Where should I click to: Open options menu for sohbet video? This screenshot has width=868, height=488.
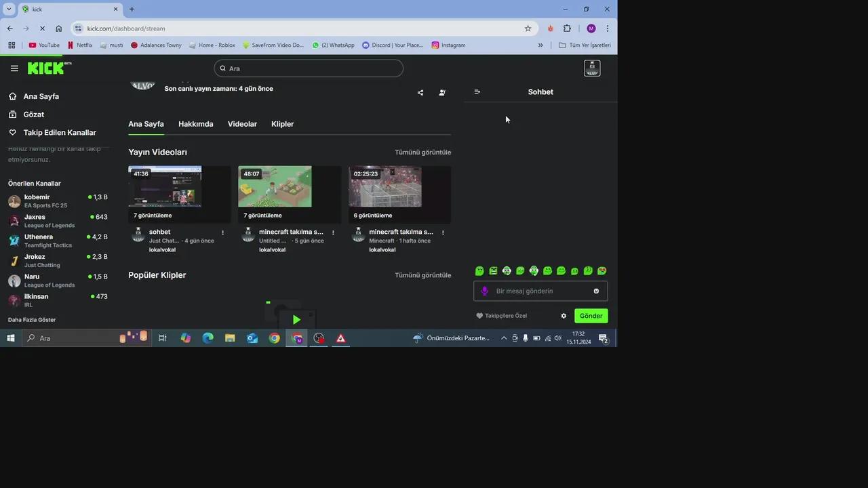tap(223, 233)
